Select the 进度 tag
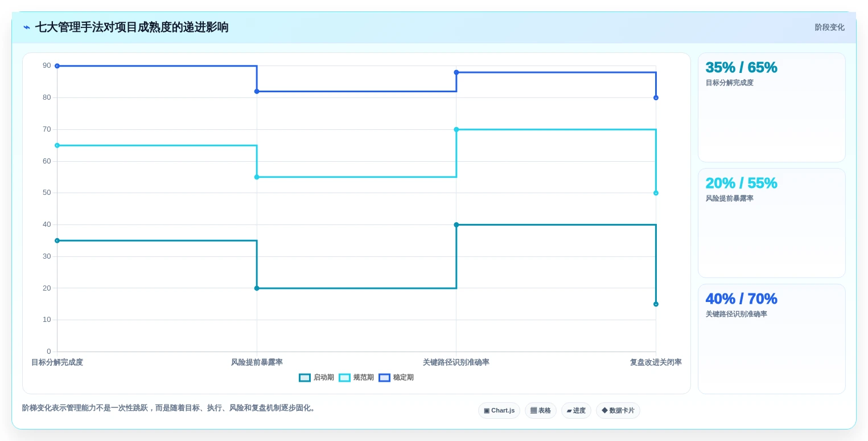Image resolution: width=868 pixels, height=441 pixels. (x=576, y=410)
